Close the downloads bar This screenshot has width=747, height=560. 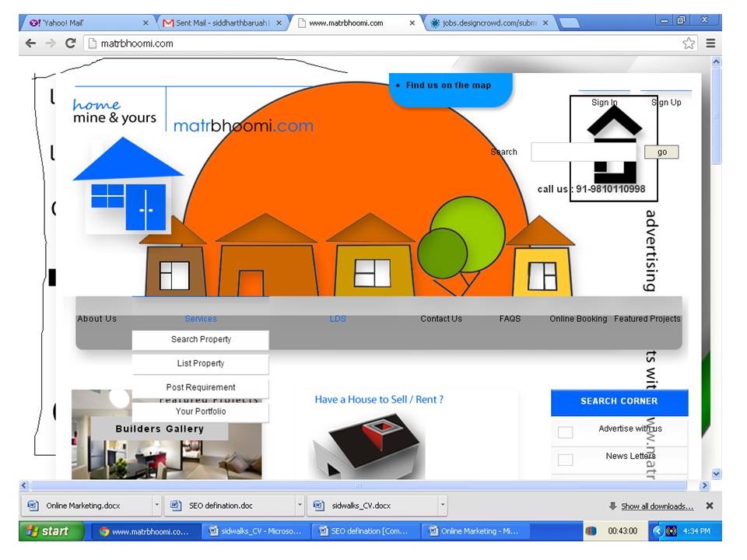pos(710,506)
